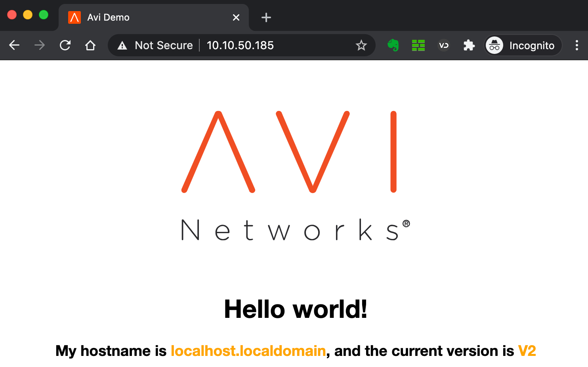Image resolution: width=588 pixels, height=367 pixels.
Task: Select the Avi Demo tab
Action: pos(154,17)
